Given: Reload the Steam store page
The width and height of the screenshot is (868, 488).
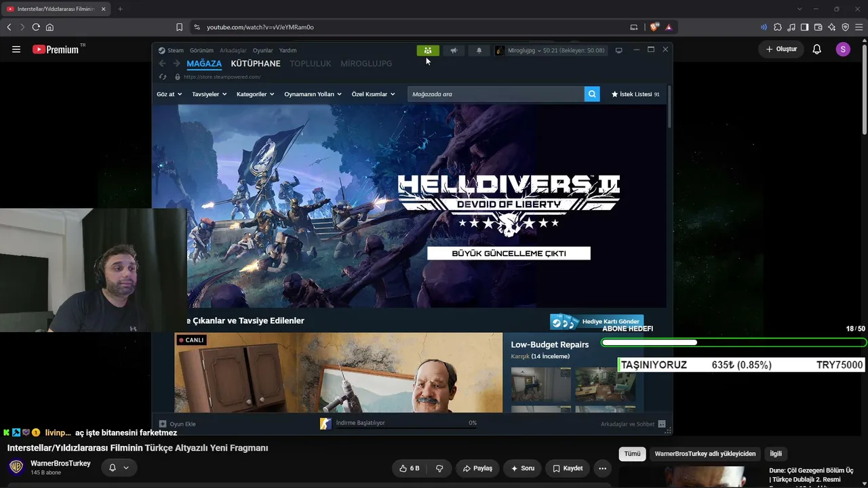Looking at the screenshot, I should tap(163, 77).
